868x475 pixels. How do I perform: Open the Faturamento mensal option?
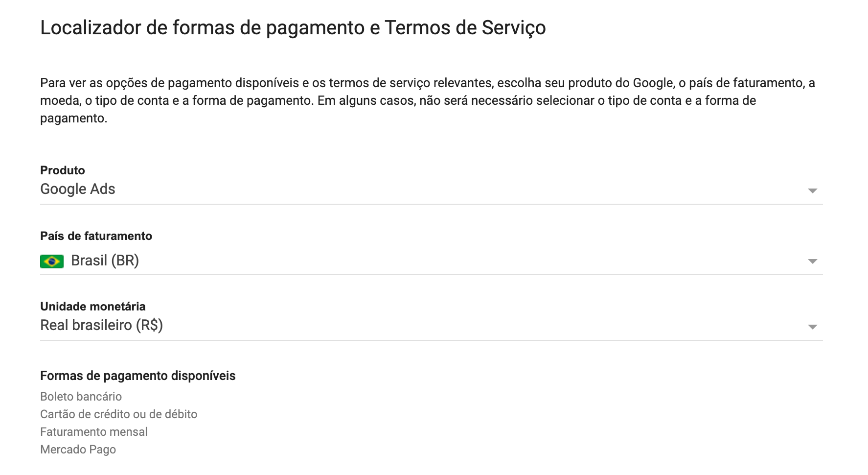93,432
